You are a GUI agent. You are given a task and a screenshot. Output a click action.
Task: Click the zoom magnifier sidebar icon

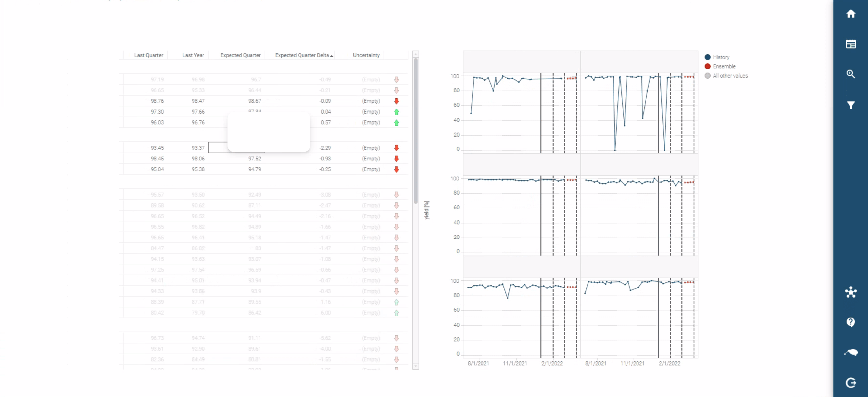click(850, 74)
